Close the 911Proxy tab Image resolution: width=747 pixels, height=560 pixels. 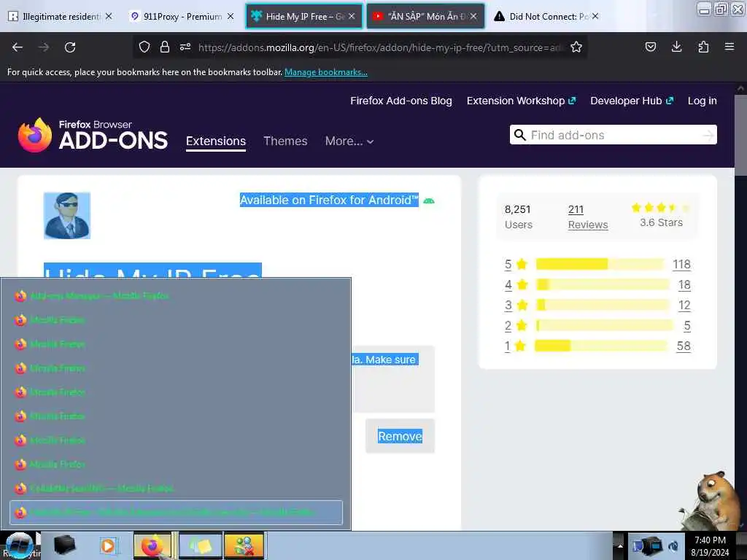coord(231,16)
